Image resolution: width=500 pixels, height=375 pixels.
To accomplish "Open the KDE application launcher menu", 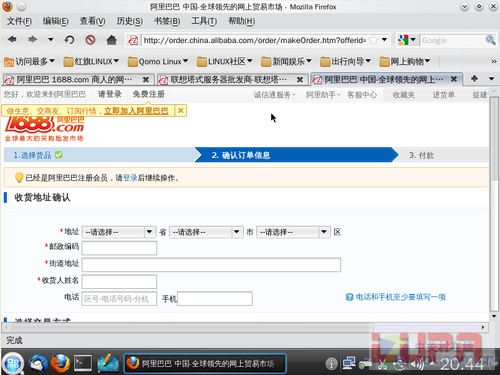I will pos(13,364).
